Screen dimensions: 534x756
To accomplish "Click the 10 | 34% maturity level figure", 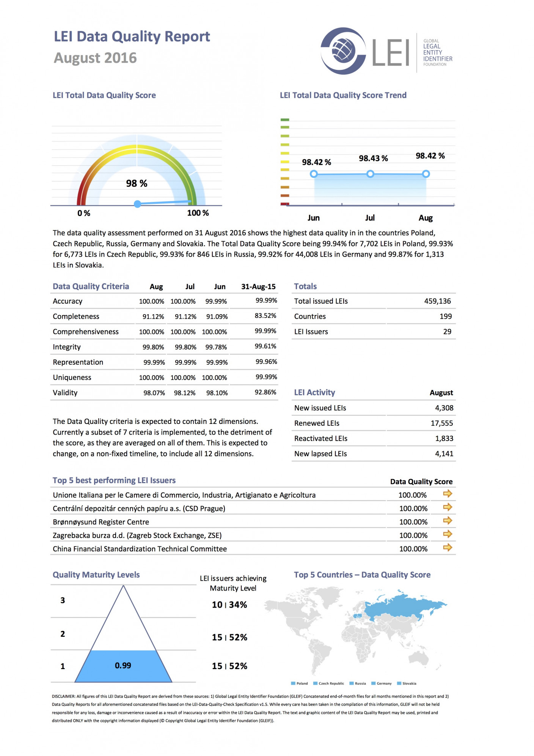I will 229,605.
